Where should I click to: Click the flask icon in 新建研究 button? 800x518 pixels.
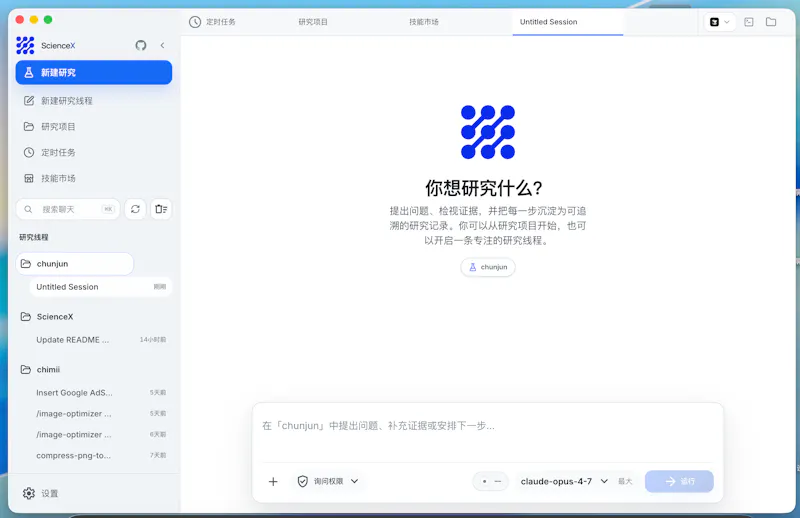[x=29, y=72]
